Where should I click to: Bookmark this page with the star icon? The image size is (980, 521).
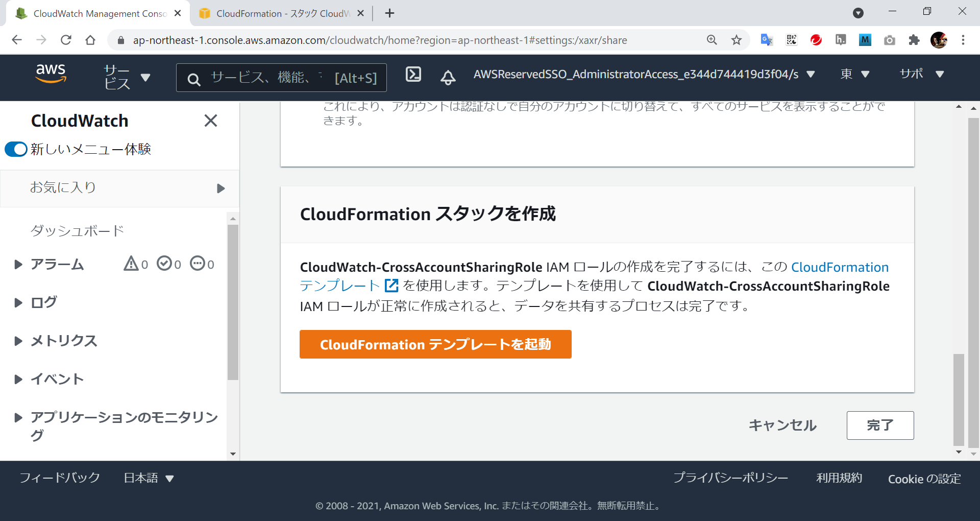[736, 40]
